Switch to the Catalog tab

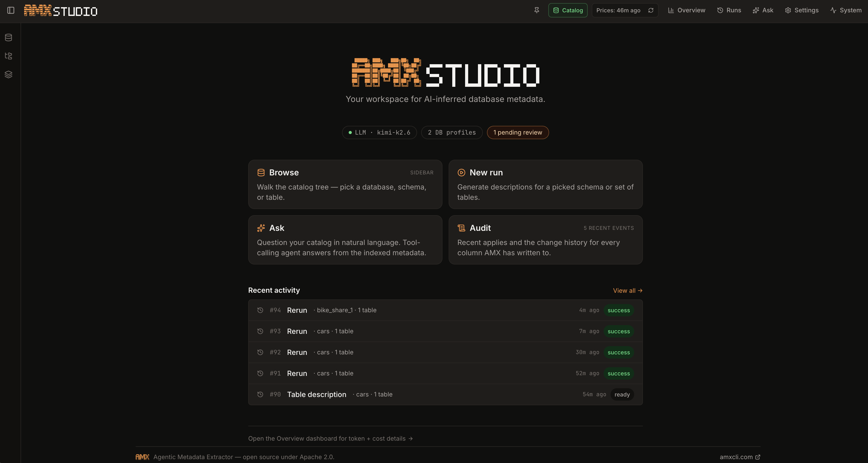(x=568, y=11)
